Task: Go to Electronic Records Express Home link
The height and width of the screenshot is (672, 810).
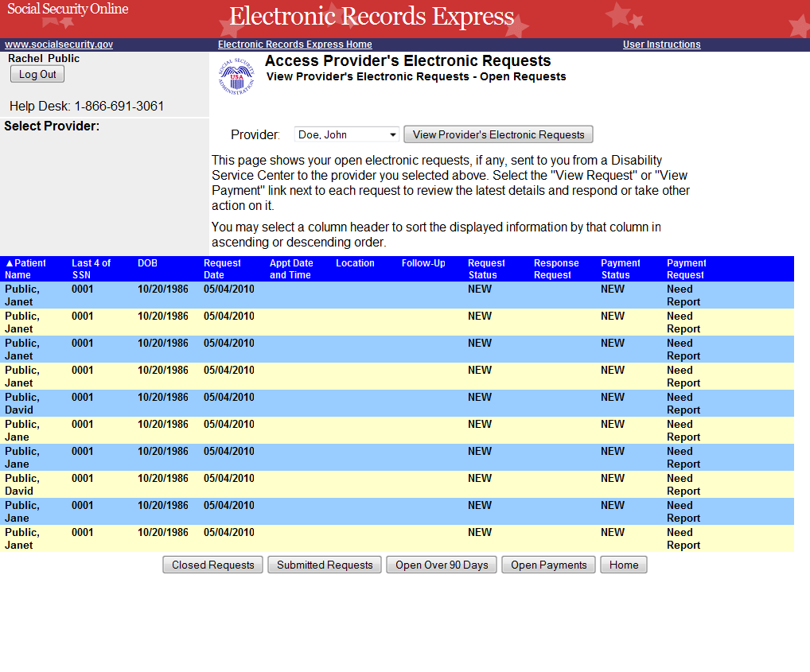Action: click(x=295, y=45)
